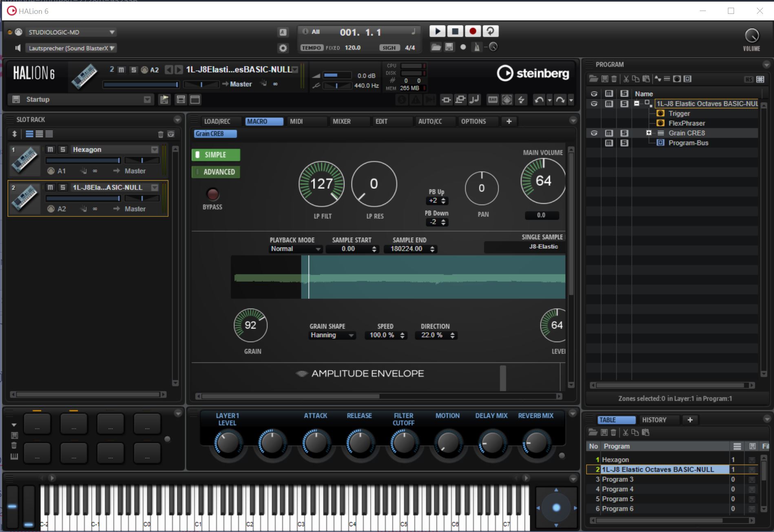The width and height of the screenshot is (774, 532).
Task: Mute the 1L-J8Ela...ASIC-NULL slot
Action: click(50, 188)
